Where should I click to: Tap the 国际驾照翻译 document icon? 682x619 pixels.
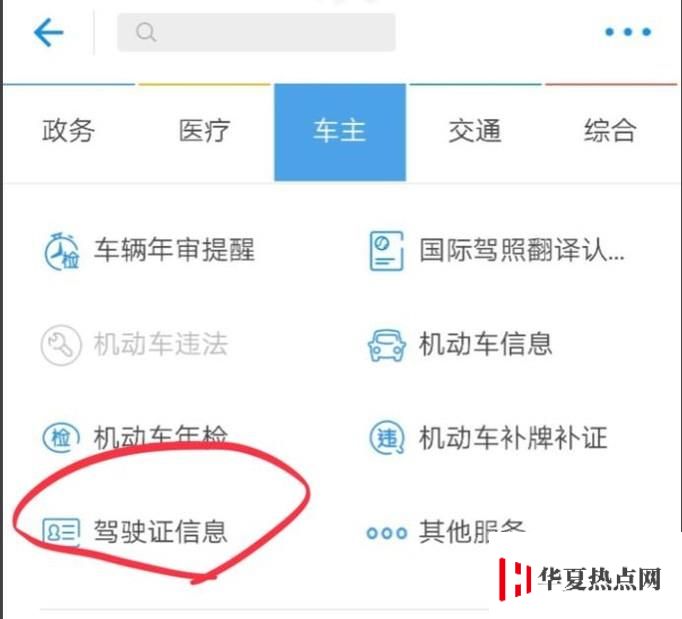[x=386, y=251]
